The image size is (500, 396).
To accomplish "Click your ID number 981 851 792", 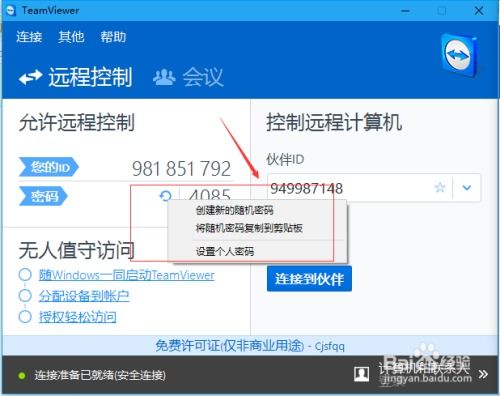I will pos(181,168).
